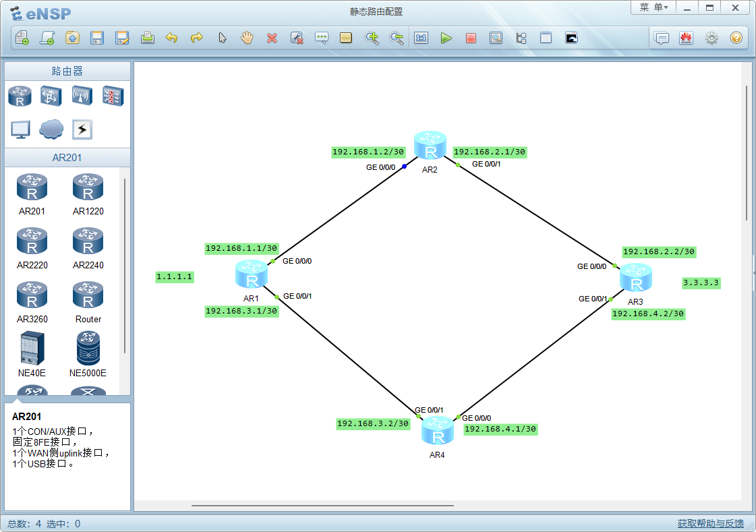Click the rectangle palette icon
The height and width of the screenshot is (532, 756).
(346, 38)
